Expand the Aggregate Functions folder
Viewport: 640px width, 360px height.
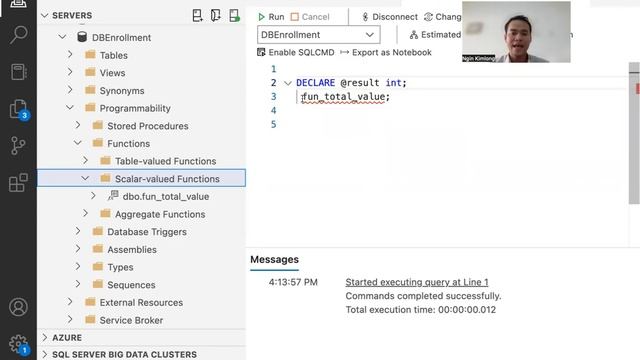point(85,213)
